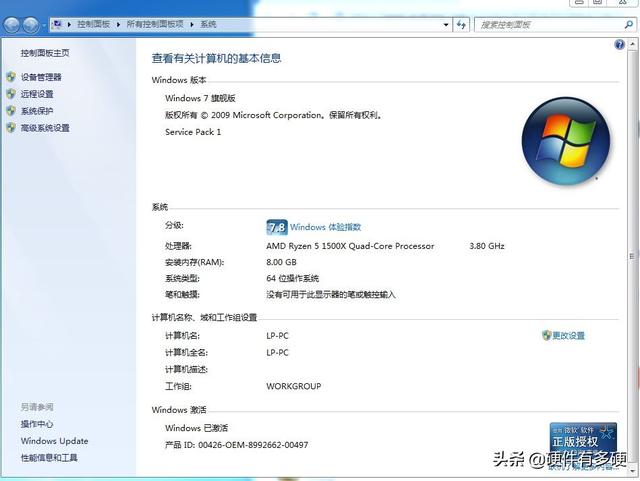Click the 7.8 experience index badge

277,227
